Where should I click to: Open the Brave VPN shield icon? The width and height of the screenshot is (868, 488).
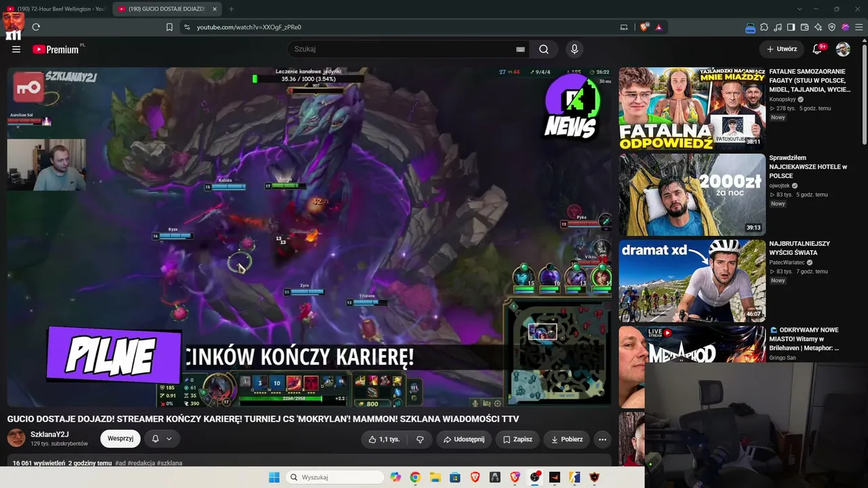coord(832,27)
